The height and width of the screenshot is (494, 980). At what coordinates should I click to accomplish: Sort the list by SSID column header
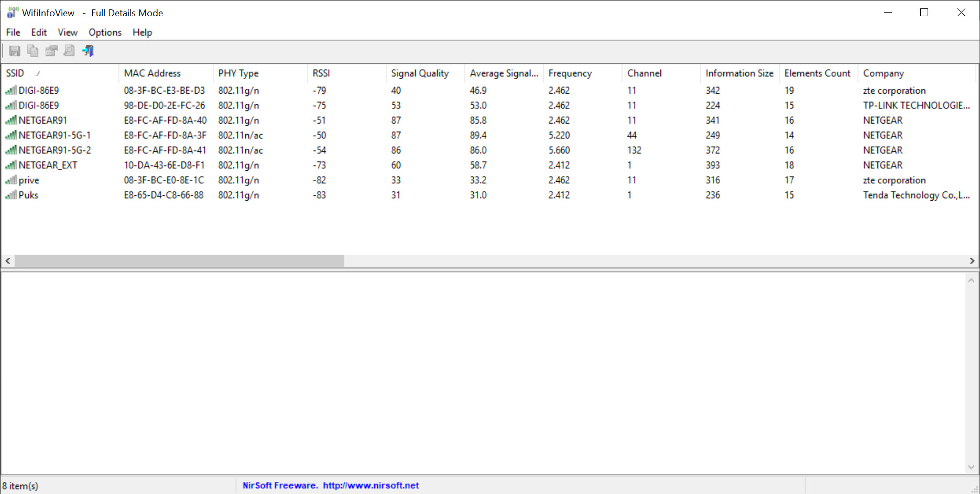tap(16, 73)
